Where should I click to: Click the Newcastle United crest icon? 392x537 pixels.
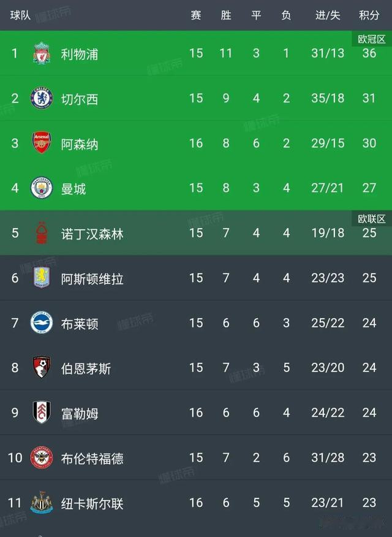[42, 503]
